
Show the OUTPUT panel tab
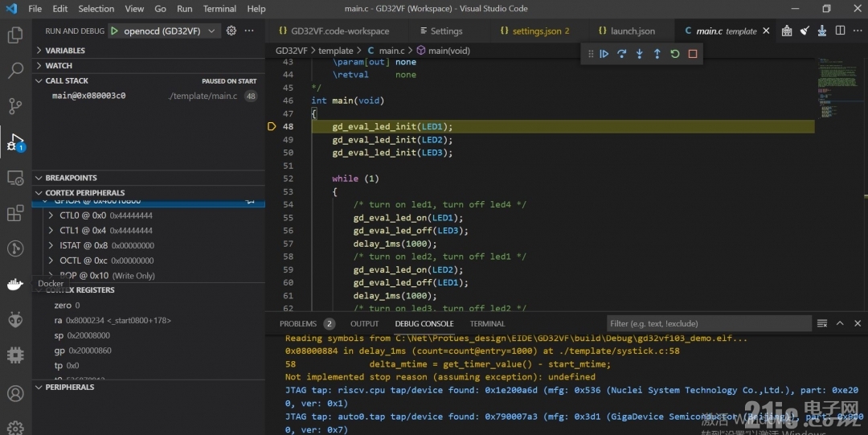364,323
